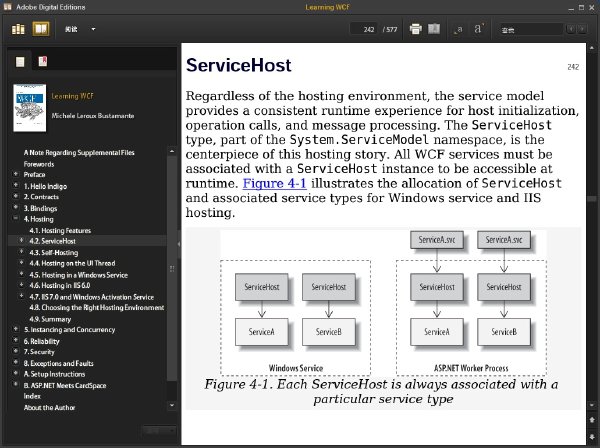This screenshot has width=600, height=448.
Task: Expand '1. Hello Indigo' chapter
Action: point(16,185)
